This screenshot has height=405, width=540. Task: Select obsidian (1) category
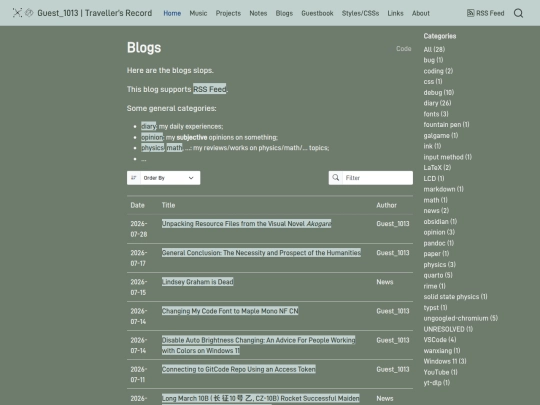(x=440, y=221)
